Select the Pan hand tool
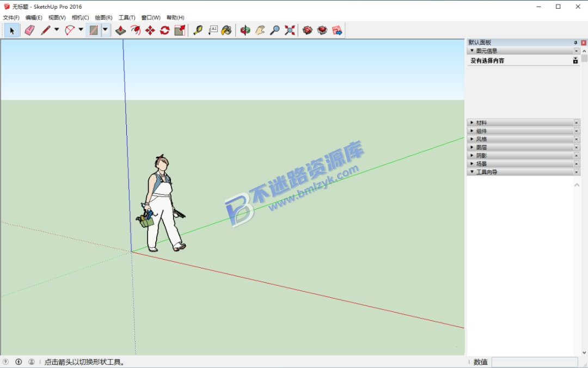 [x=260, y=30]
